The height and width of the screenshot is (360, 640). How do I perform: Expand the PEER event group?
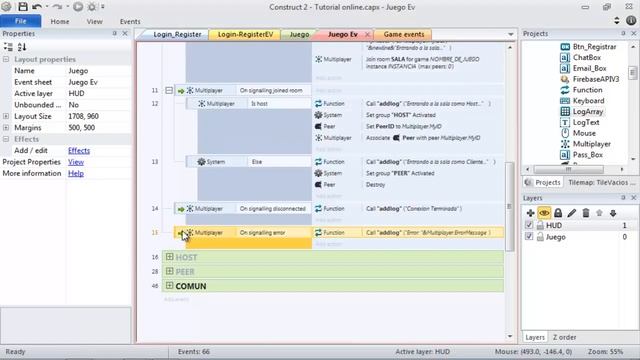coord(169,271)
